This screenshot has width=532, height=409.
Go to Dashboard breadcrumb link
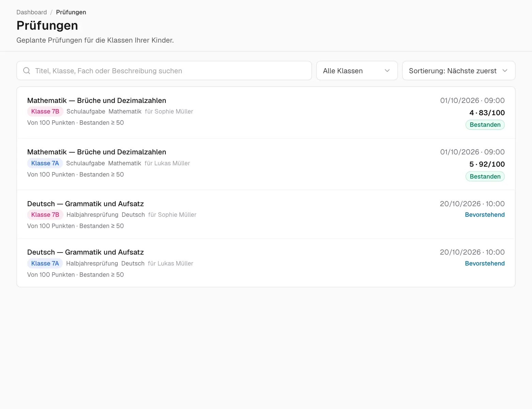pos(32,12)
